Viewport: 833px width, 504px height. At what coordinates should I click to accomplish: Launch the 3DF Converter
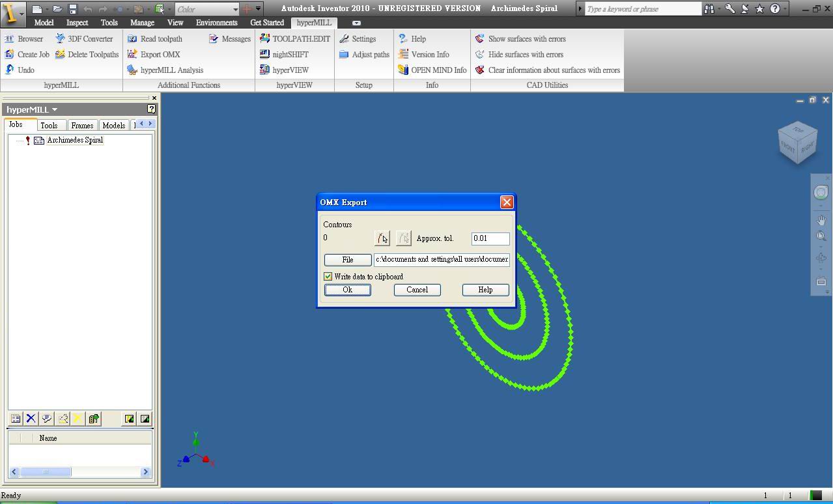84,39
